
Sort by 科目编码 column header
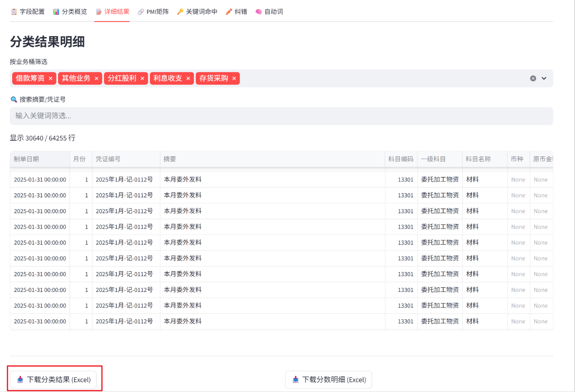[401, 159]
